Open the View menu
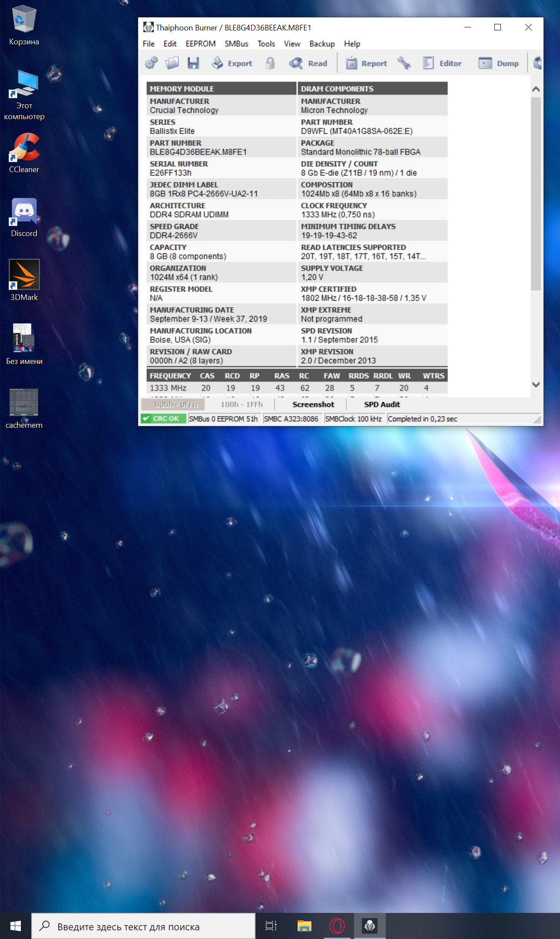 (292, 44)
